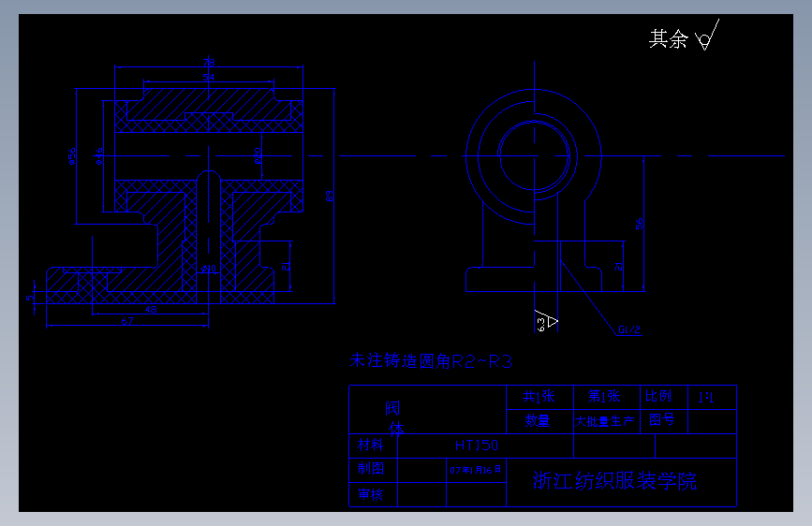Select the 56 height dimension in side view
The width and height of the screenshot is (812, 526).
[640, 224]
